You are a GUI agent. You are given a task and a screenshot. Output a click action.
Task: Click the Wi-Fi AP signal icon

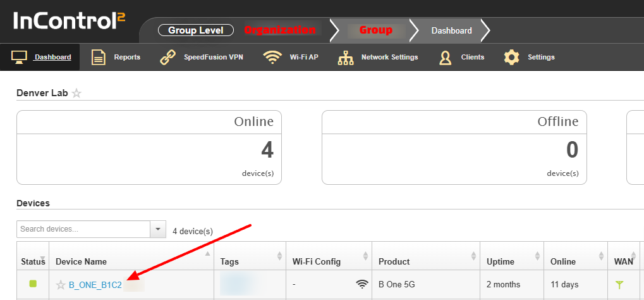272,57
